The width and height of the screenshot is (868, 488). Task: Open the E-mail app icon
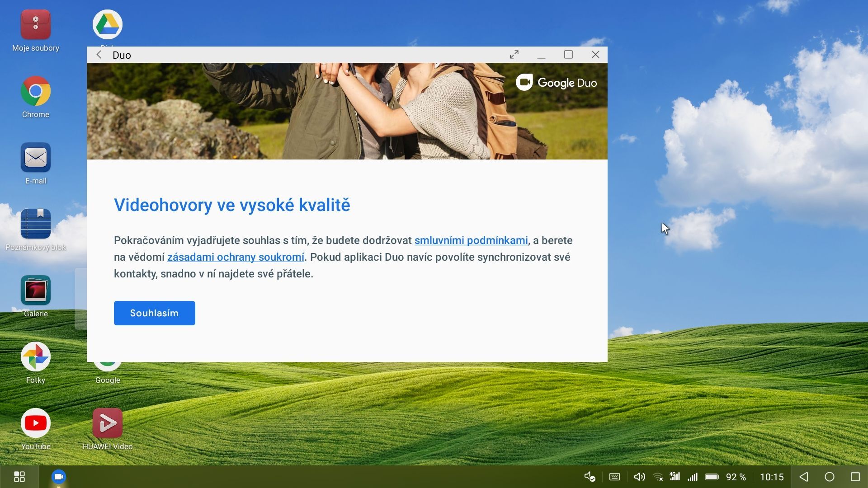pyautogui.click(x=36, y=158)
